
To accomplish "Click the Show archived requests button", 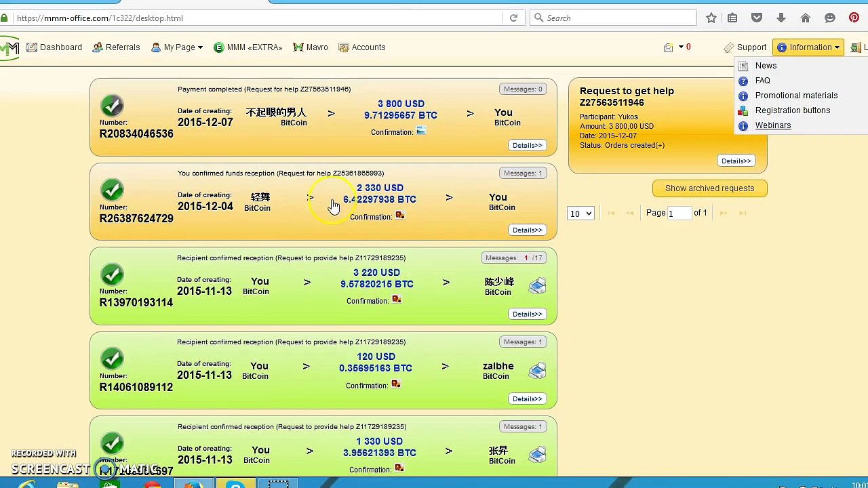I will tap(709, 188).
